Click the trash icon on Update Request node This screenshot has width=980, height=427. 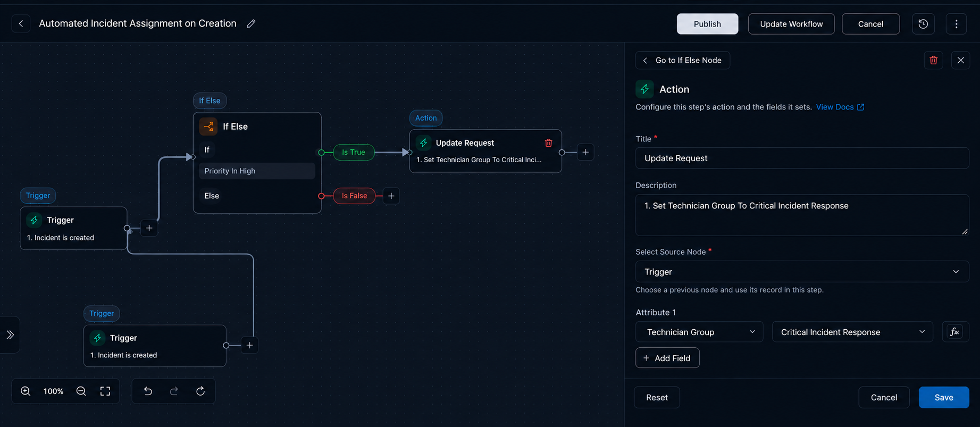(x=548, y=143)
